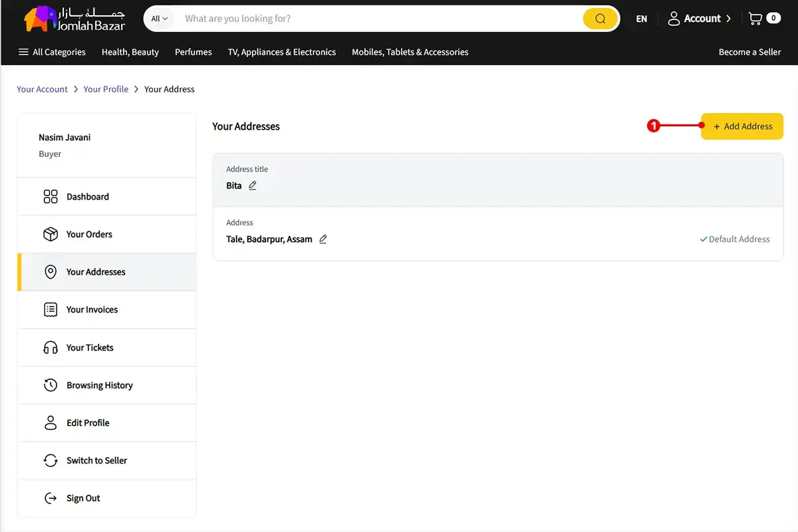Edit the Tale, Badarpur, Assam address pencil
Screen dimensions: 798x532
coord(323,239)
